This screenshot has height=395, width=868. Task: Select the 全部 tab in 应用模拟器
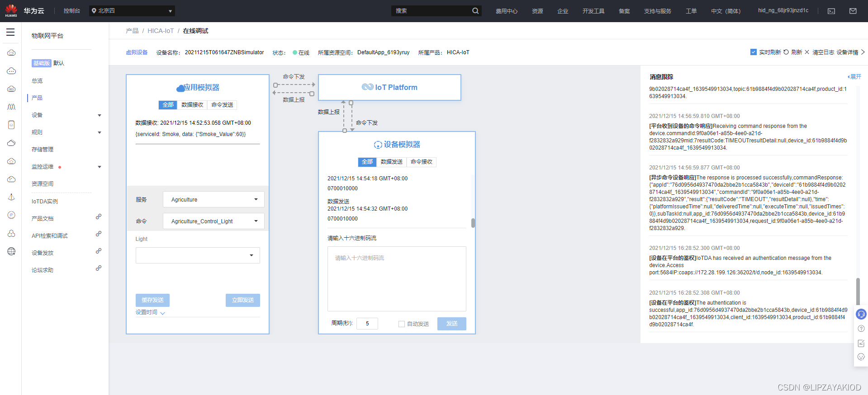point(168,105)
